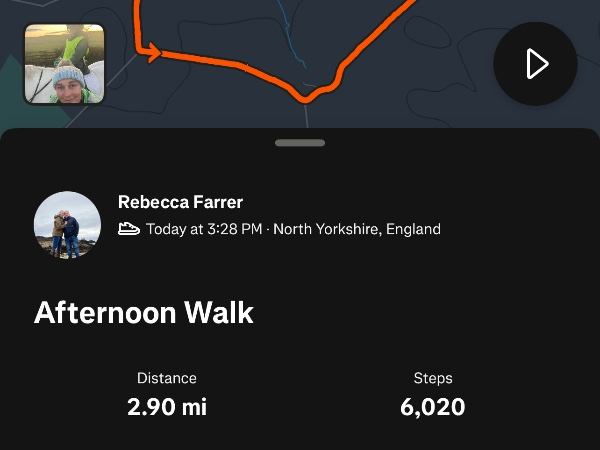Tap the Steps stat label
The height and width of the screenshot is (450, 600).
pyautogui.click(x=433, y=378)
